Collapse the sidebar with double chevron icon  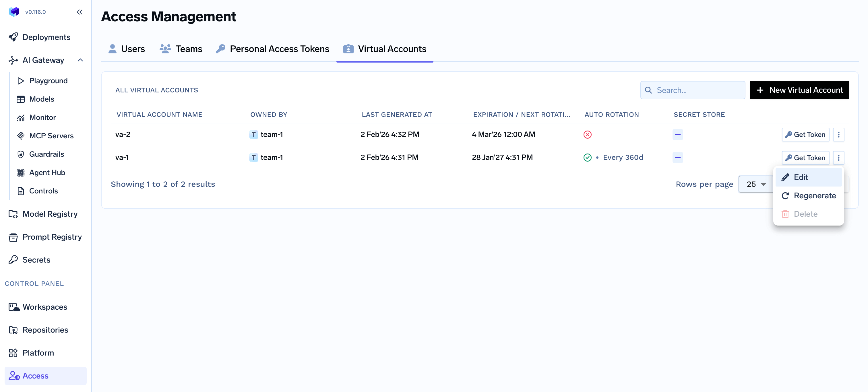[x=80, y=12]
